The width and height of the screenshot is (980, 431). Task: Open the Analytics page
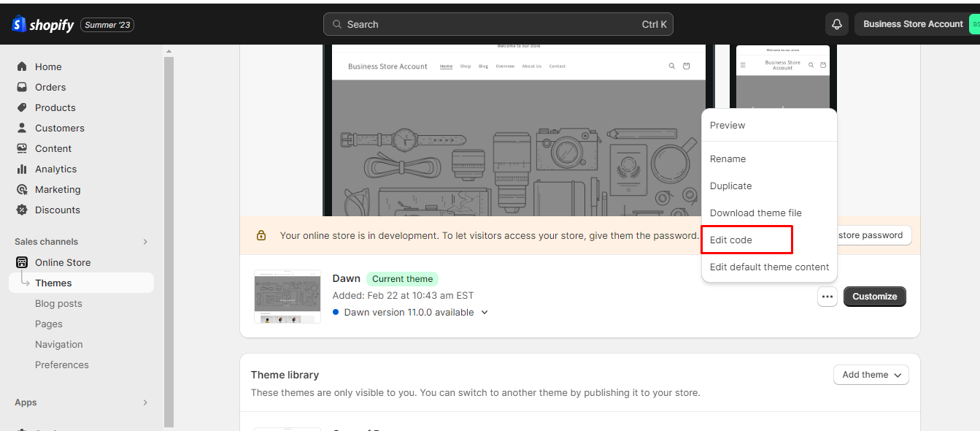55,169
